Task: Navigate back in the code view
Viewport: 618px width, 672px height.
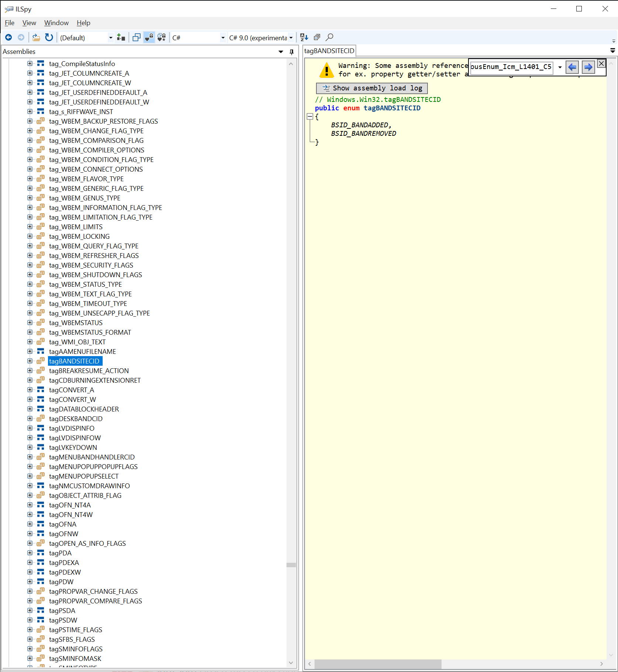Action: (x=8, y=37)
